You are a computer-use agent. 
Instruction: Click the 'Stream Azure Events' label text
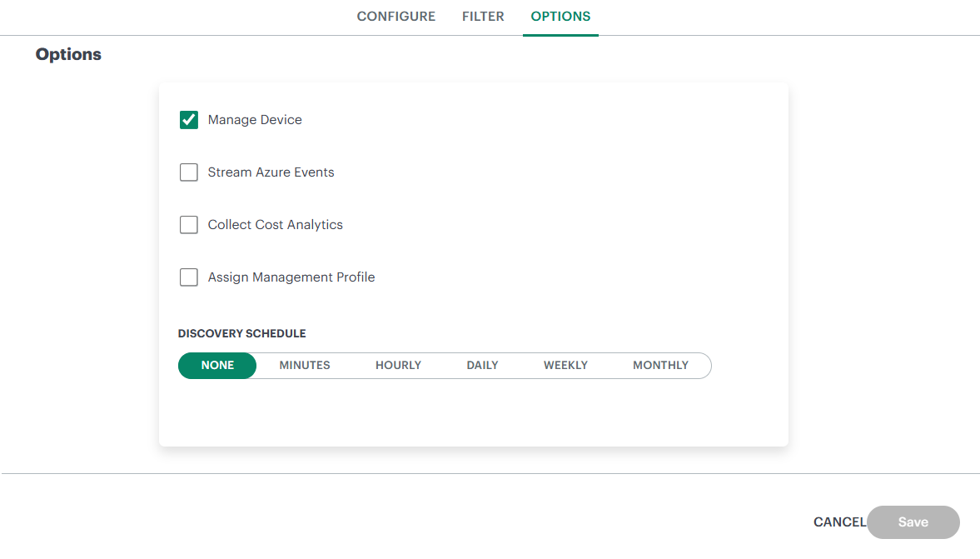click(271, 172)
